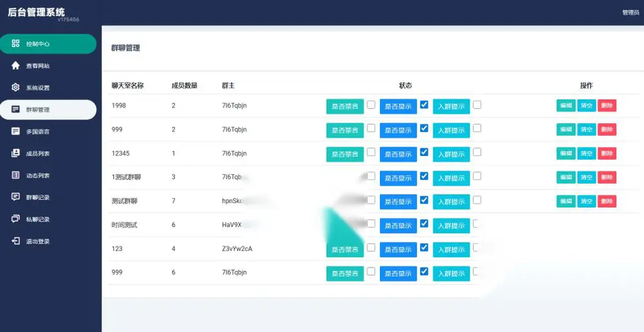Click 编辑 in the 1测试群聊 row

tap(566, 177)
